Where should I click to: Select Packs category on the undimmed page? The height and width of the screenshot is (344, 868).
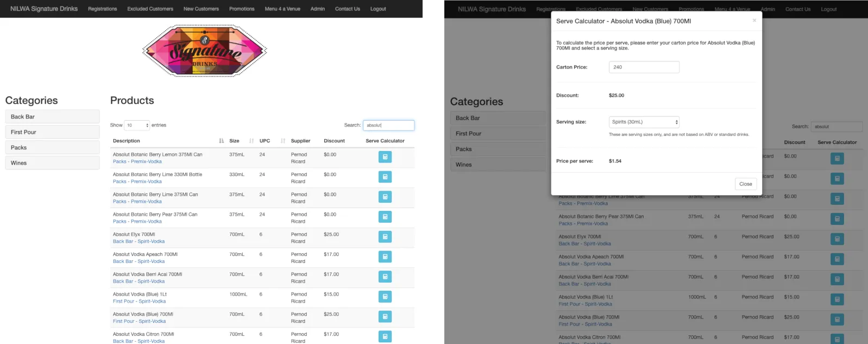click(x=52, y=147)
